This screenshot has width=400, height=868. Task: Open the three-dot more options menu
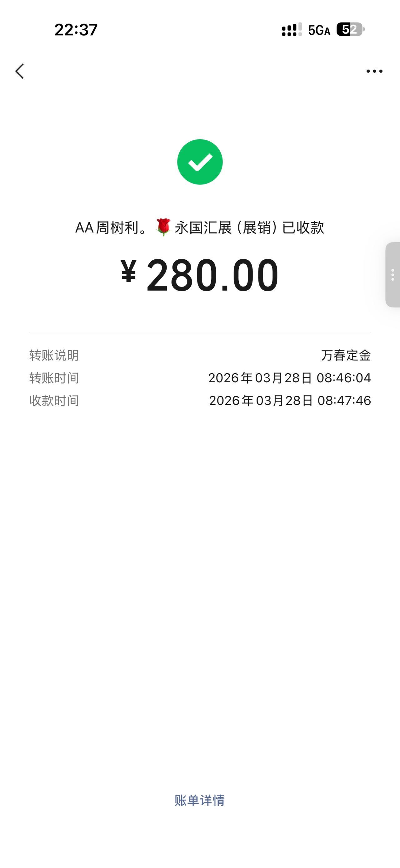(374, 71)
